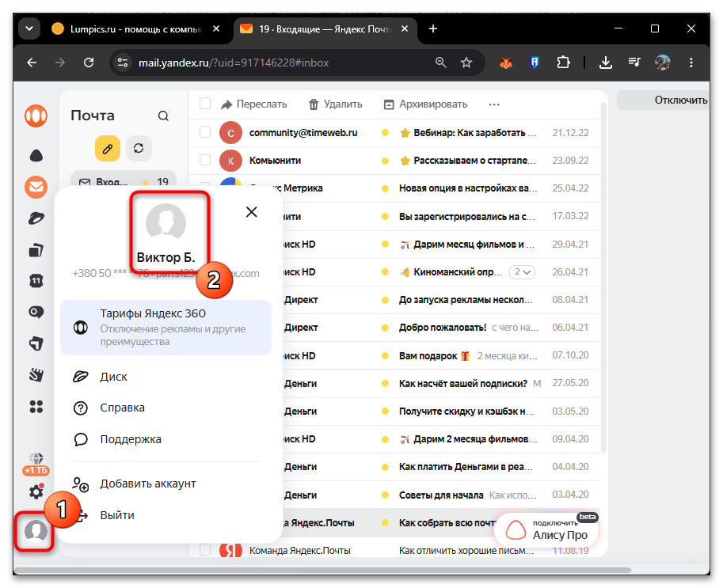This screenshot has height=588, width=723.
Task: Open Yandex Disk from the sidebar icon
Action: (x=36, y=218)
